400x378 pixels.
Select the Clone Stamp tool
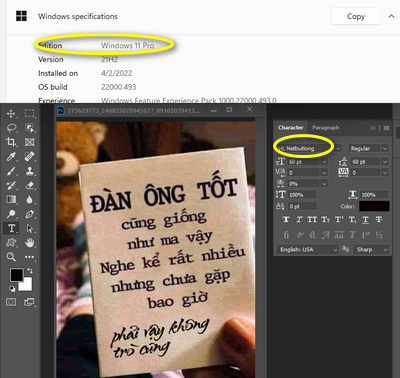[x=30, y=171]
